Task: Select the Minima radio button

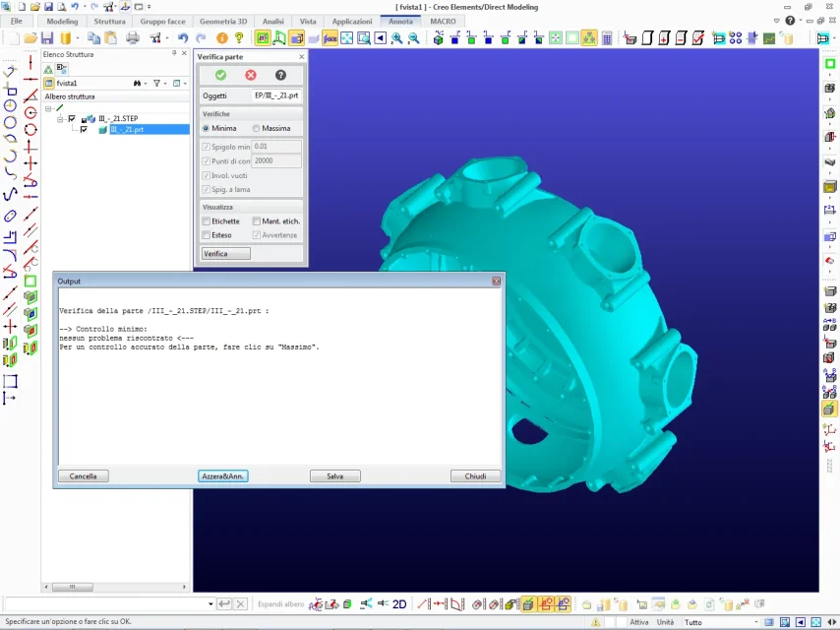Action: pyautogui.click(x=207, y=129)
